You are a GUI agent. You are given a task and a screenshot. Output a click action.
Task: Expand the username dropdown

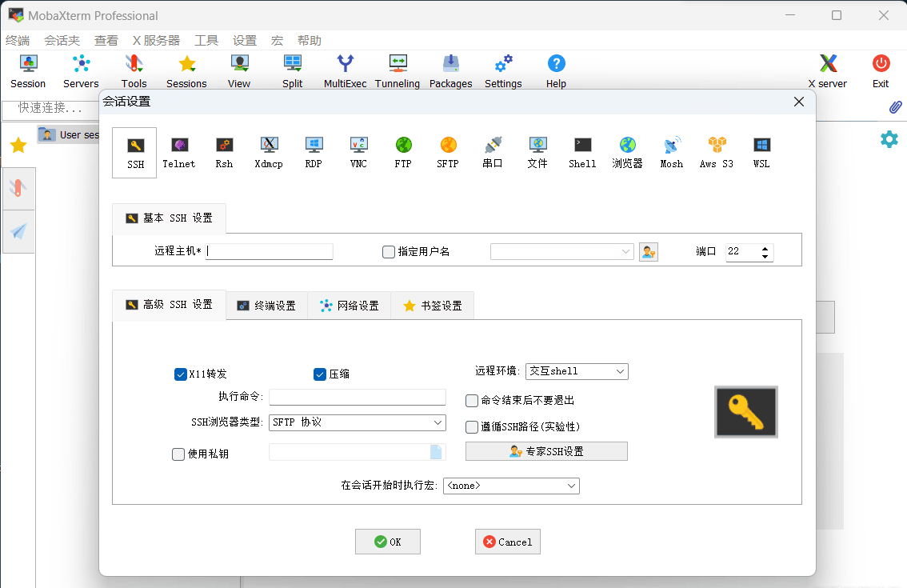625,252
